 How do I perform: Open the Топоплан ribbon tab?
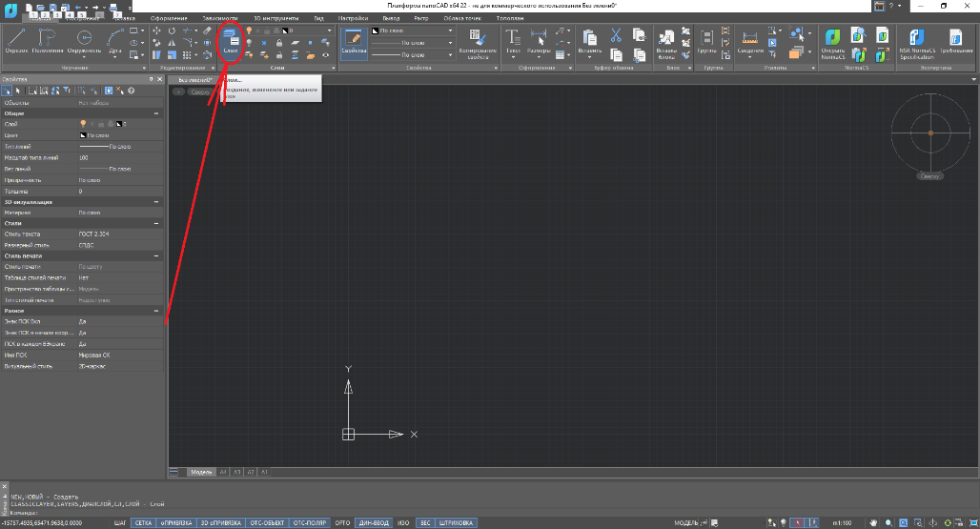pos(510,18)
